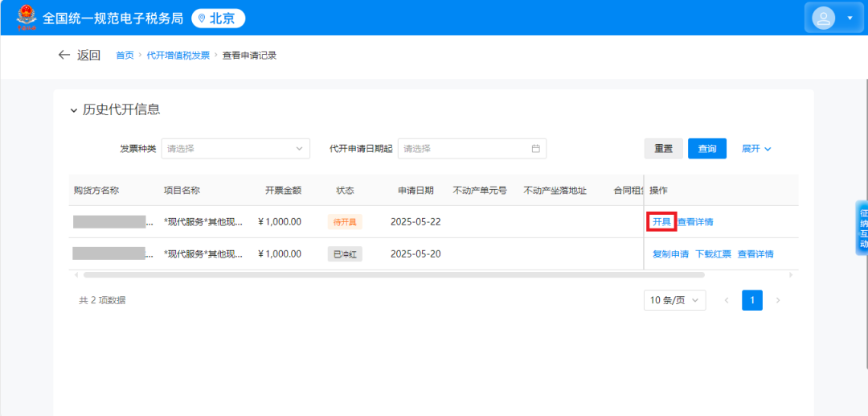The width and height of the screenshot is (868, 416).
Task: Click the 操作 column header
Action: (659, 190)
